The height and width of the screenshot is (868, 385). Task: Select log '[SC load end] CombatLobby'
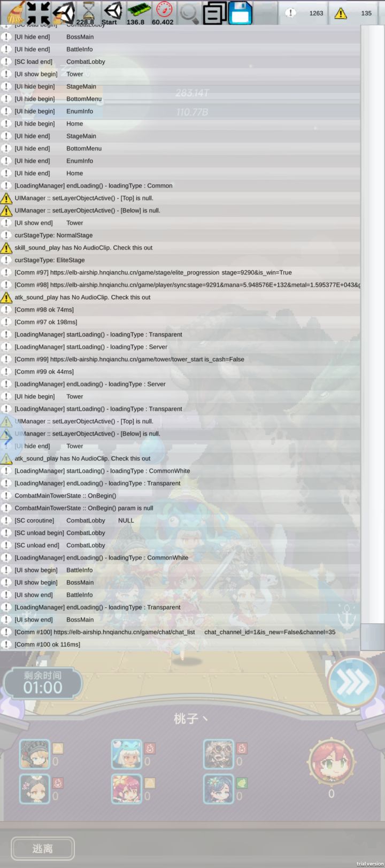pos(180,62)
